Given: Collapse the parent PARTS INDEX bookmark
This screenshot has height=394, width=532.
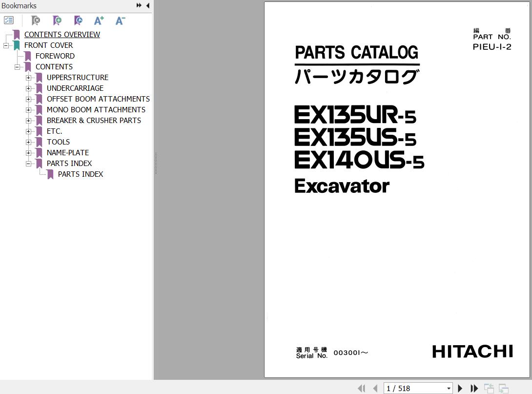Looking at the screenshot, I should tap(28, 164).
